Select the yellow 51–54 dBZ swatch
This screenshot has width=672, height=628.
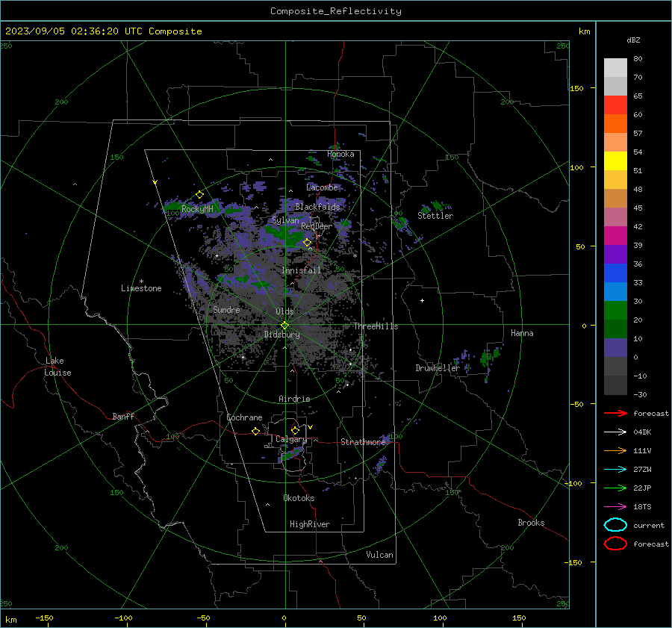(615, 161)
